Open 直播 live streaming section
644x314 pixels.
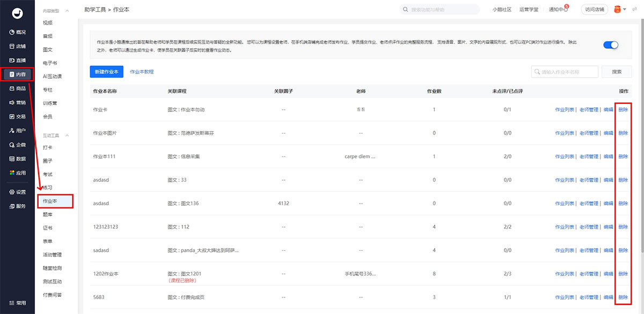pyautogui.click(x=17, y=60)
